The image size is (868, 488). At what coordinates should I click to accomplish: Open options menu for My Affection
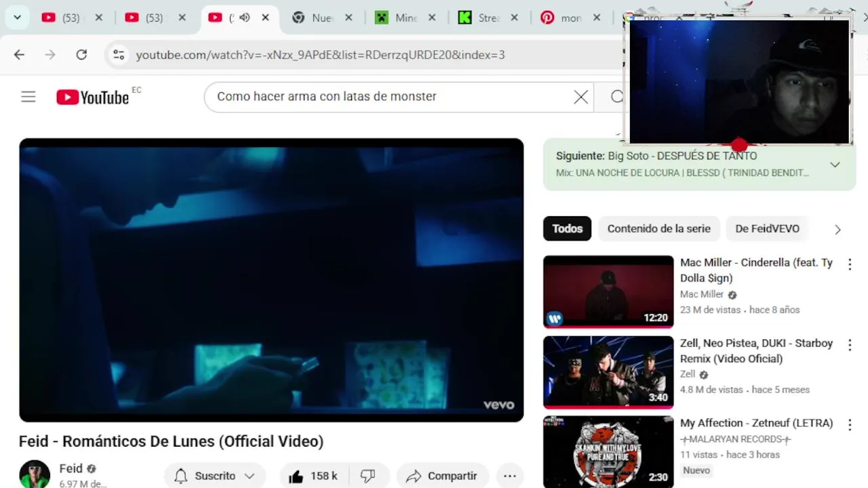[x=850, y=424]
